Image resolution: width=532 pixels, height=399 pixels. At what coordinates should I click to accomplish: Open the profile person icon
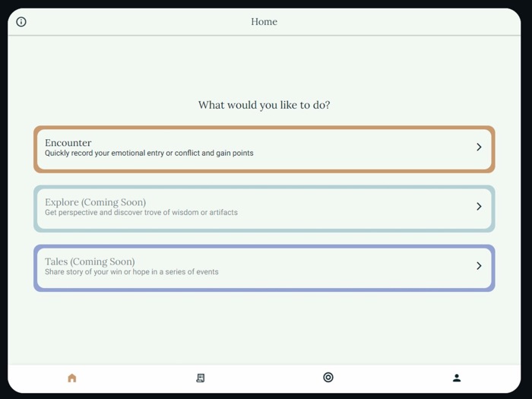457,378
